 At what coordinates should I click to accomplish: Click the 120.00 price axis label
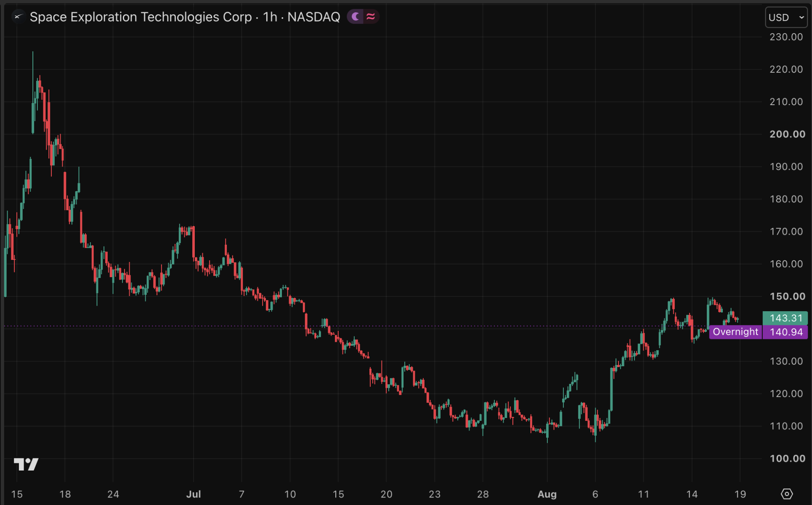tap(786, 394)
